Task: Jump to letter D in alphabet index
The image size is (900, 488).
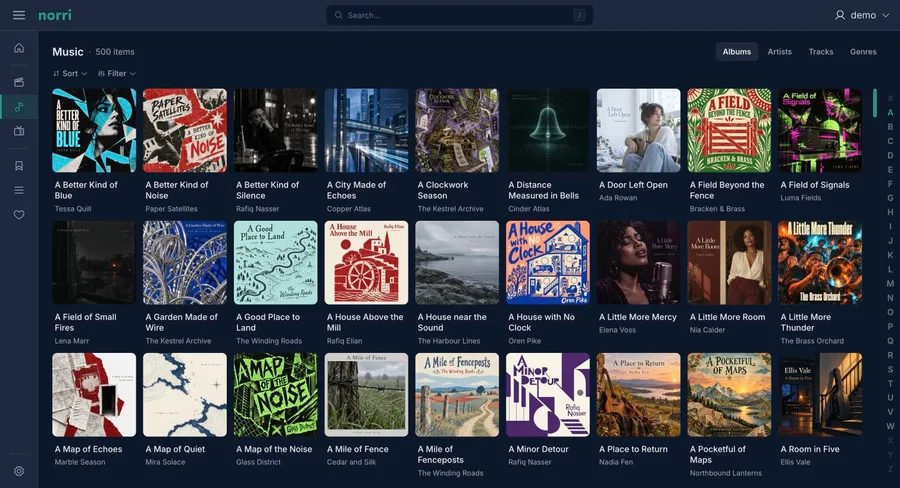Action: [x=890, y=155]
